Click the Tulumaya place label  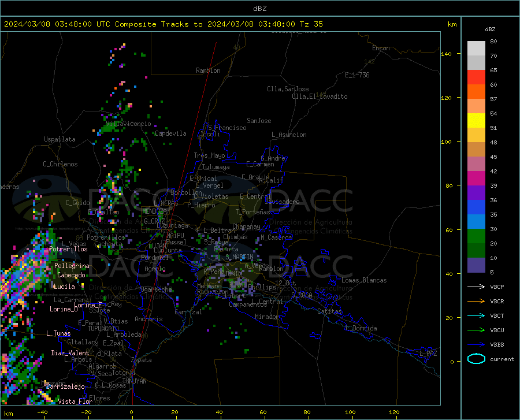tap(216, 167)
